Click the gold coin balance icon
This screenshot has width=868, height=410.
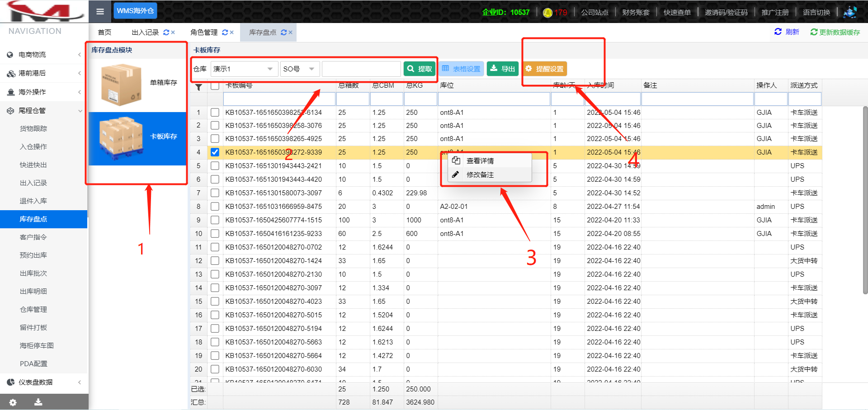(547, 13)
